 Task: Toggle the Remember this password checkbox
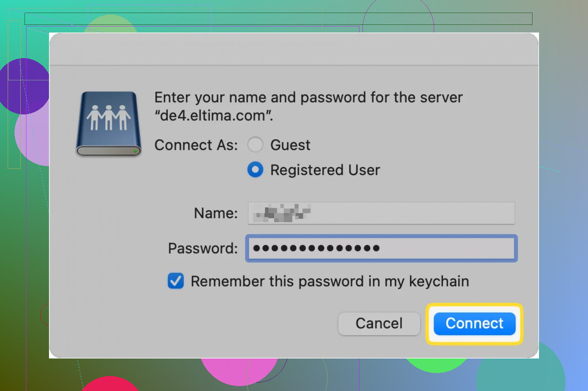point(176,281)
